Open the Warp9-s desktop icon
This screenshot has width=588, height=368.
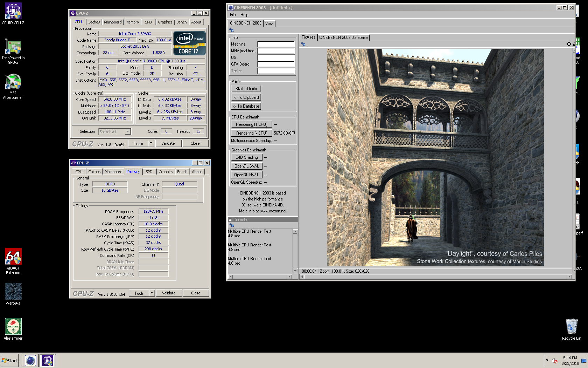(x=13, y=294)
